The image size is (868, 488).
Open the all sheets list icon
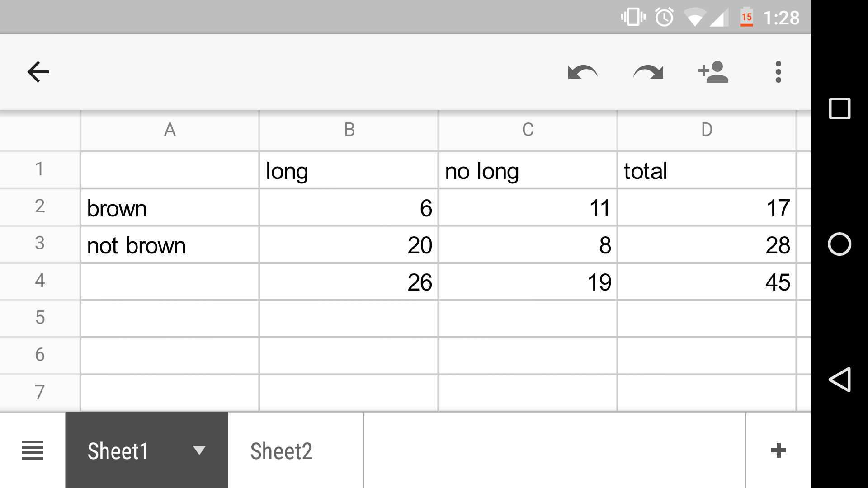[x=33, y=450]
